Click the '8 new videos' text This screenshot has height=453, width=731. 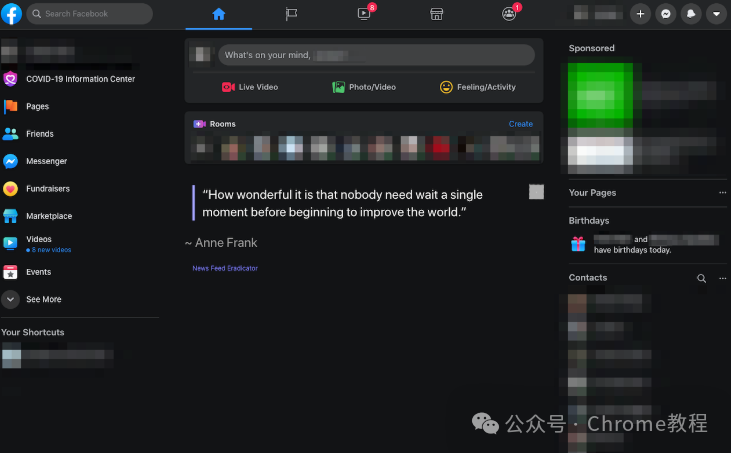click(51, 250)
